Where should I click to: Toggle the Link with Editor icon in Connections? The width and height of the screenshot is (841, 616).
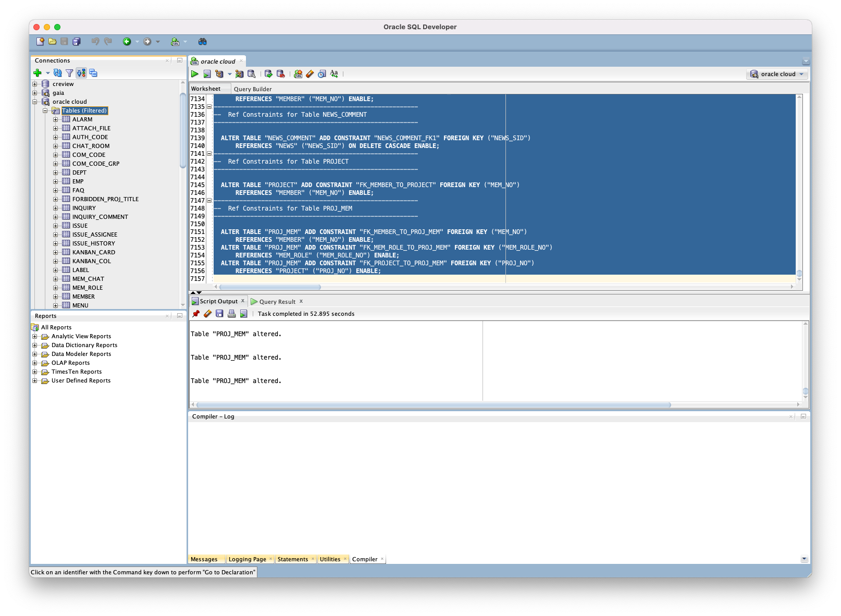pos(81,73)
